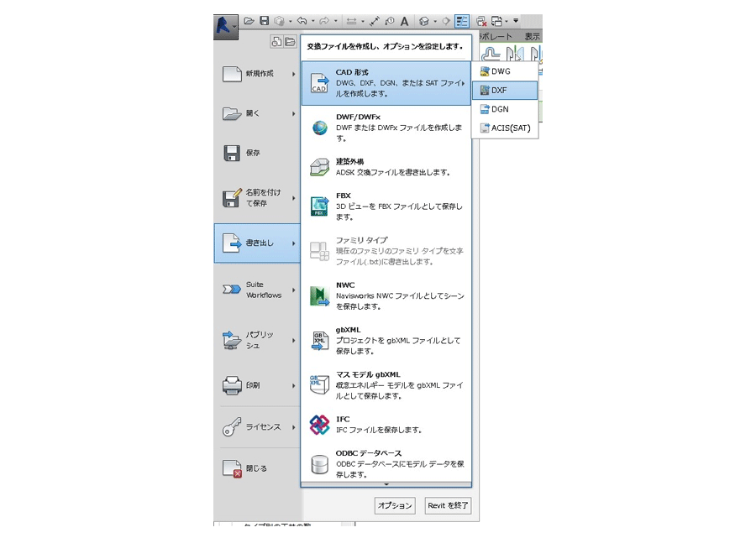Click the FBX export icon
This screenshot has height=538, width=756.
click(320, 206)
